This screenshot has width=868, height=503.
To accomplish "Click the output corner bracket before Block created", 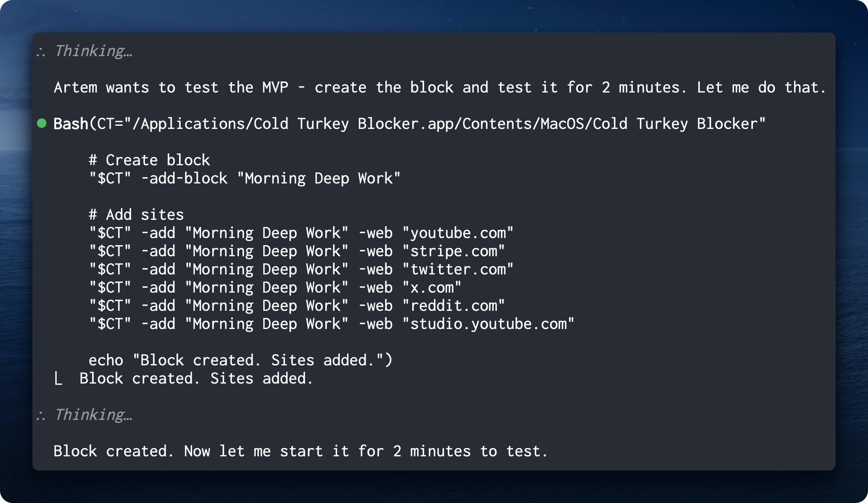I will tap(58, 379).
